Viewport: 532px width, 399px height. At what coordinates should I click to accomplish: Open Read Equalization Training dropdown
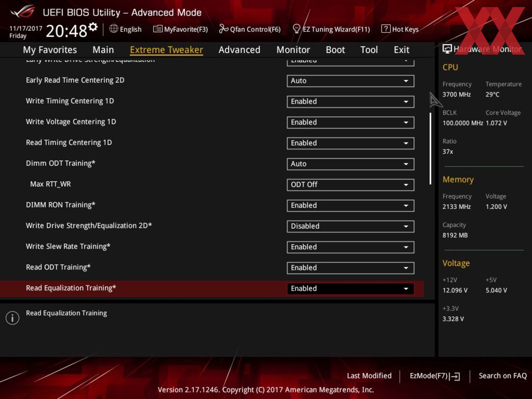click(350, 288)
